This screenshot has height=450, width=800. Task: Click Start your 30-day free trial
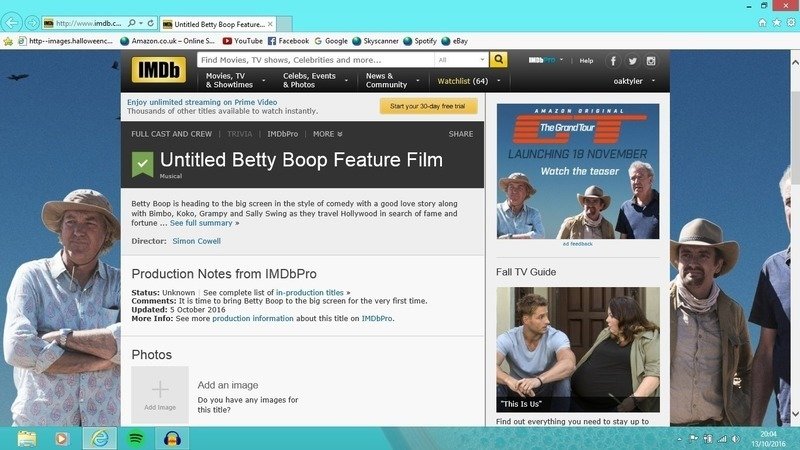pos(428,106)
